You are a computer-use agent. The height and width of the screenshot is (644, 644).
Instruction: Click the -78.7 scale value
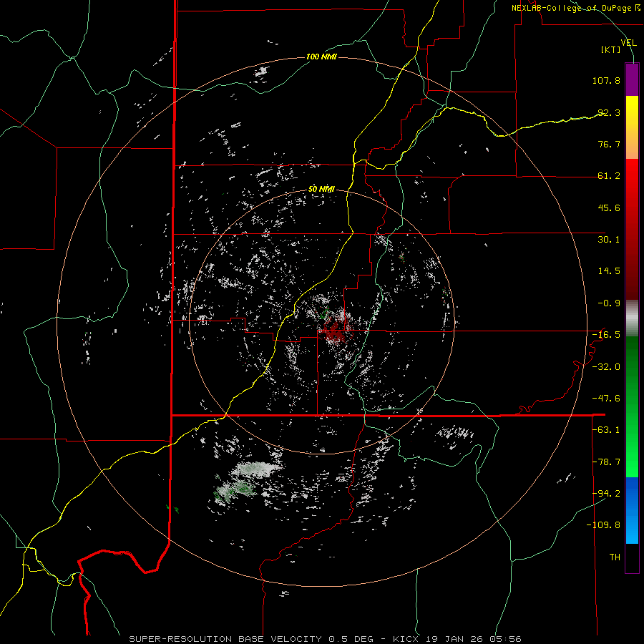pos(606,462)
